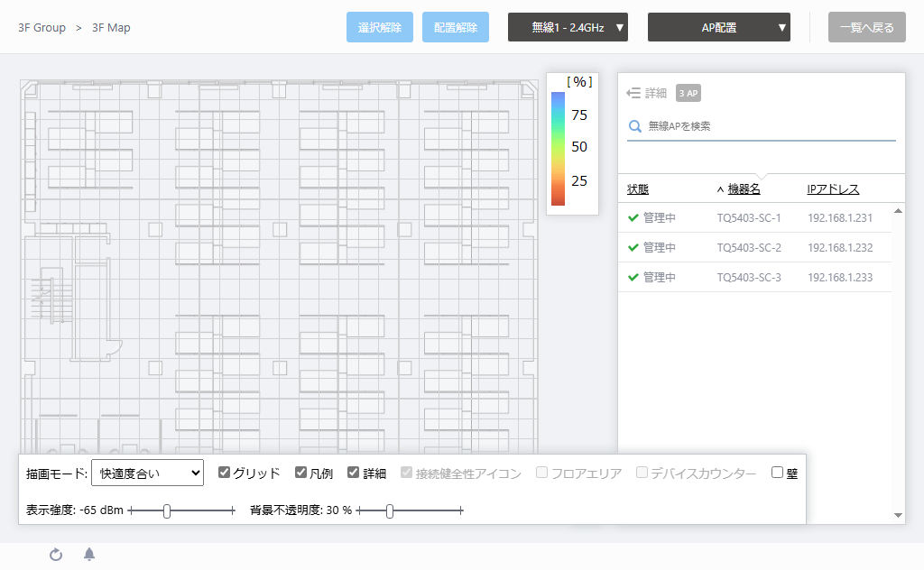The width and height of the screenshot is (924, 570).
Task: Select the TQ5403-SC-3 row name
Action: pyautogui.click(x=748, y=277)
